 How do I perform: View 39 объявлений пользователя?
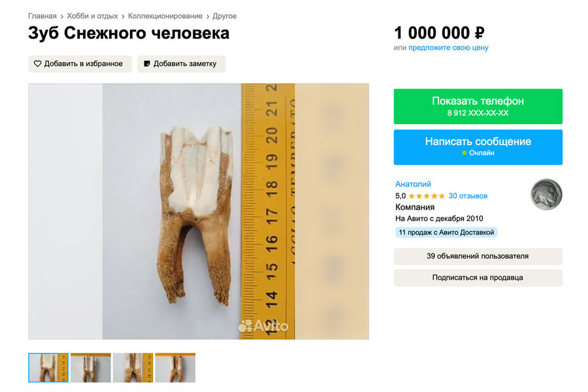tap(478, 256)
